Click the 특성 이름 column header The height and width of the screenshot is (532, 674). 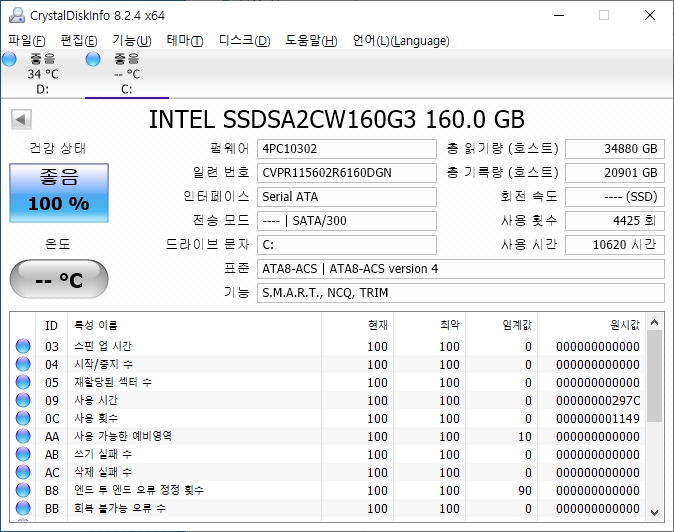[x=194, y=325]
